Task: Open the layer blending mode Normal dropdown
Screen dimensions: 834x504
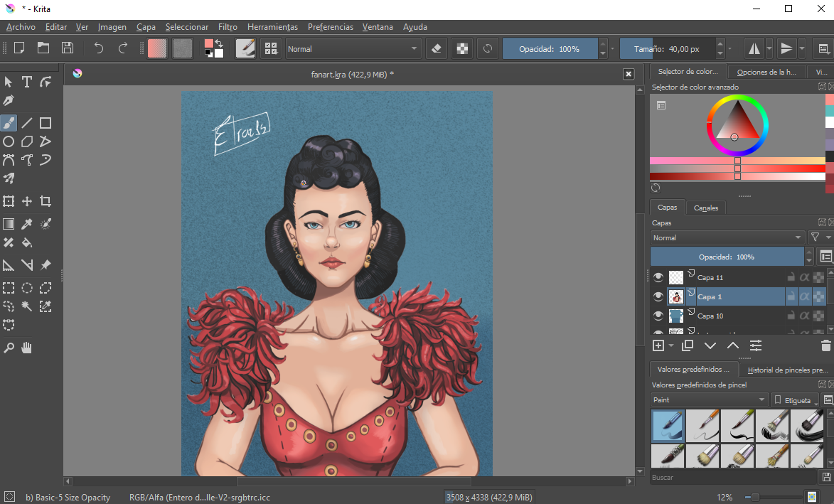Action: point(727,237)
